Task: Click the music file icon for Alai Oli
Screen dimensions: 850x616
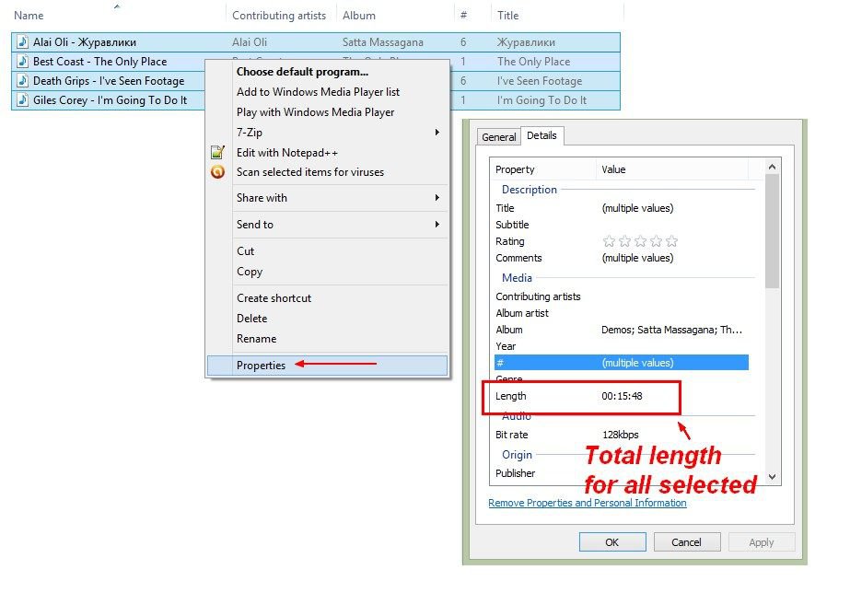Action: tap(23, 42)
